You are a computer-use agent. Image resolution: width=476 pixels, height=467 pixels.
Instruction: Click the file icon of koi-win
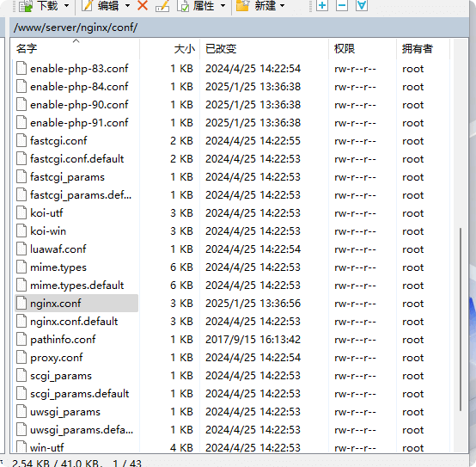coord(21,230)
